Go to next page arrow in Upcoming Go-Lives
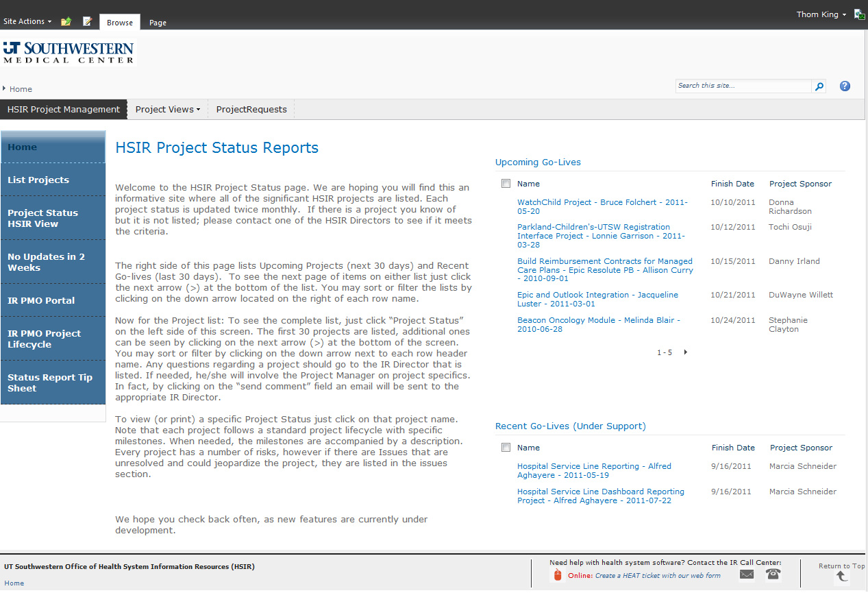868x593 pixels. [686, 352]
